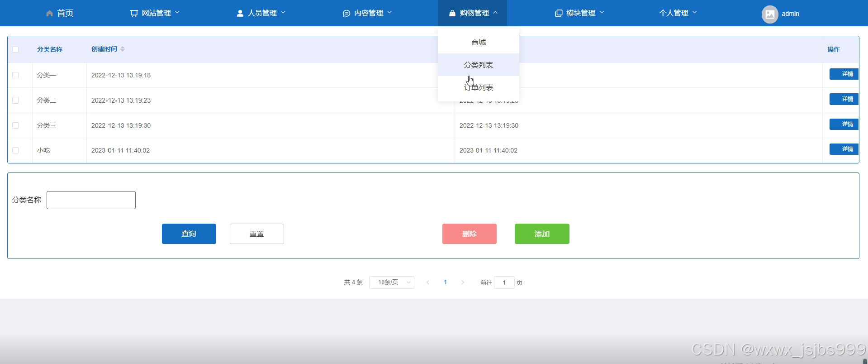Screen dimensions: 868x364
Task: Click the chat bubble icon for 内容管理
Action: (x=346, y=14)
